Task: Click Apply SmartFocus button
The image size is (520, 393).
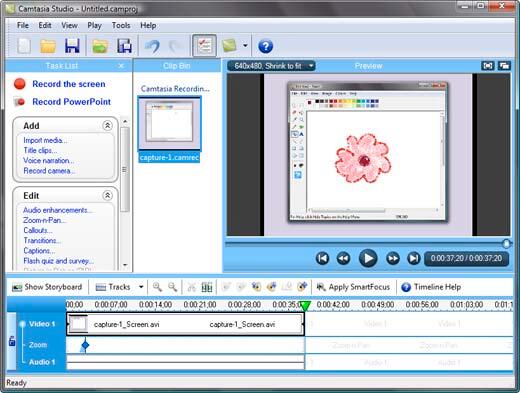Action: [353, 287]
